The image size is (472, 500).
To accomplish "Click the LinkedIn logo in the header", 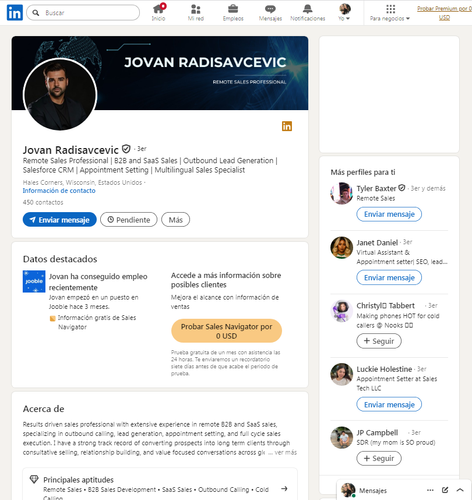I will [15, 13].
